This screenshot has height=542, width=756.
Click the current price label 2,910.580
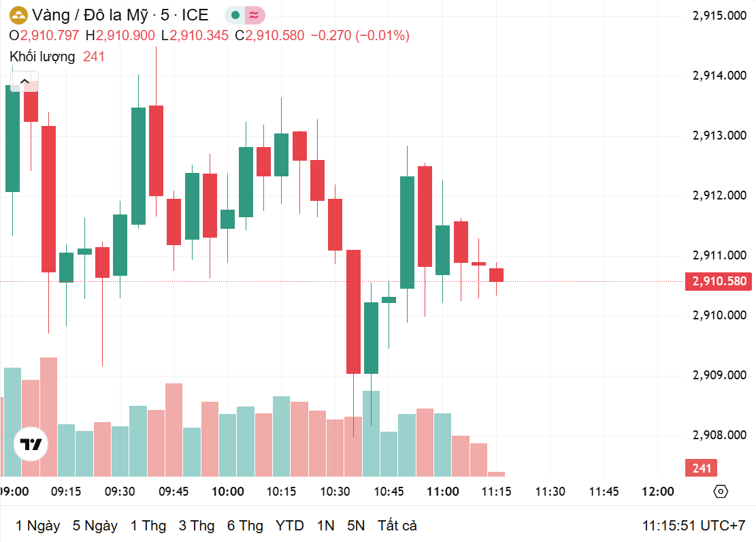click(x=719, y=281)
